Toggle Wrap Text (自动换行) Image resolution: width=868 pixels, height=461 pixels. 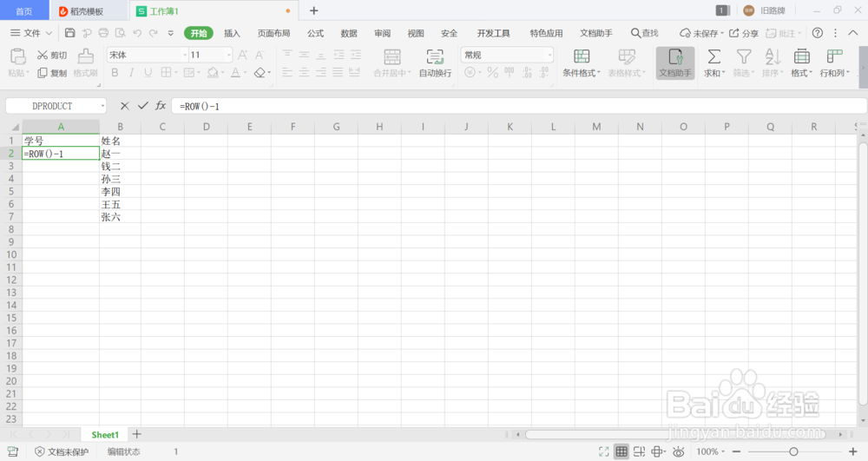pyautogui.click(x=435, y=63)
